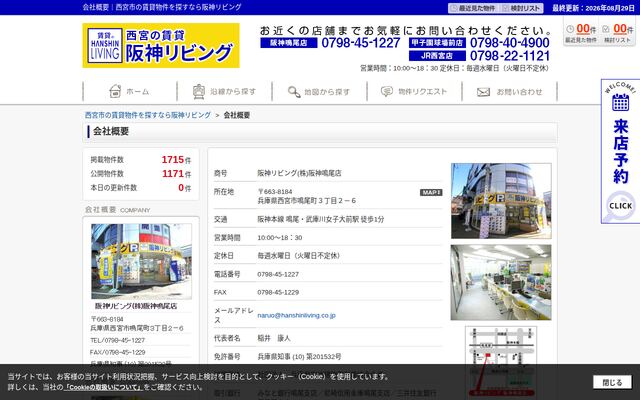This screenshot has height=400, width=640.
Task: Click the office interior photo
Action: tap(501, 282)
